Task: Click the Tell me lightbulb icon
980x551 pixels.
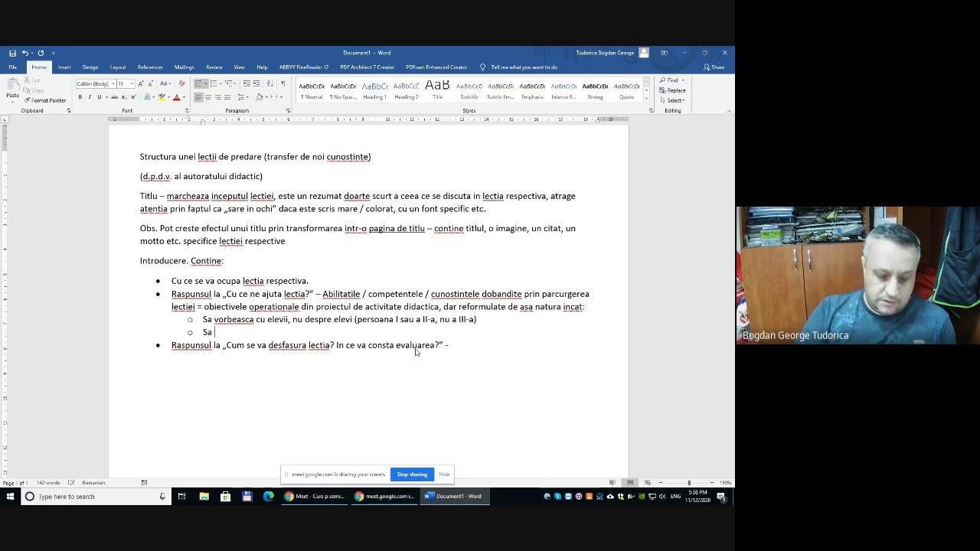Action: point(482,67)
